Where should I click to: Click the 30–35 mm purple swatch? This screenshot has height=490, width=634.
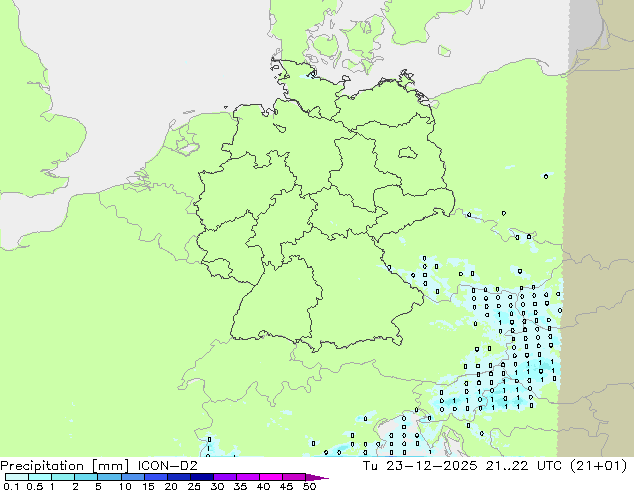coord(224,477)
